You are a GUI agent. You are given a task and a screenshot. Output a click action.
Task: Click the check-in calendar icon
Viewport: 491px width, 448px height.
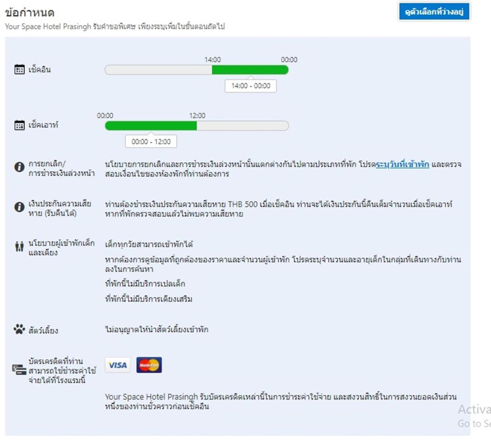pyautogui.click(x=19, y=69)
